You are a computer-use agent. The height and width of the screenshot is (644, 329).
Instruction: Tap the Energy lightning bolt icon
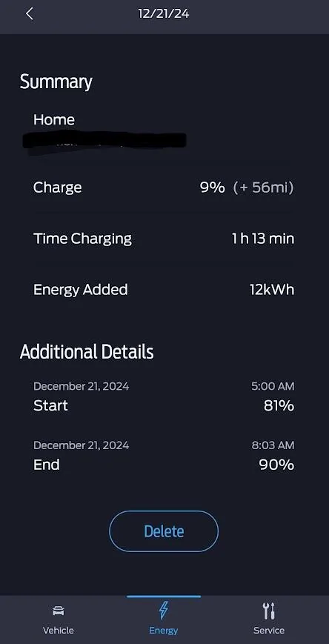click(x=164, y=611)
